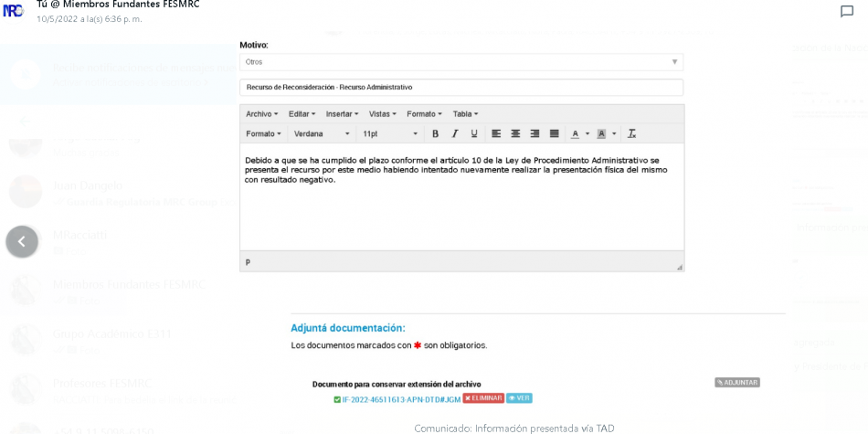Click the VER button for document
The width and height of the screenshot is (868, 434).
(x=519, y=398)
